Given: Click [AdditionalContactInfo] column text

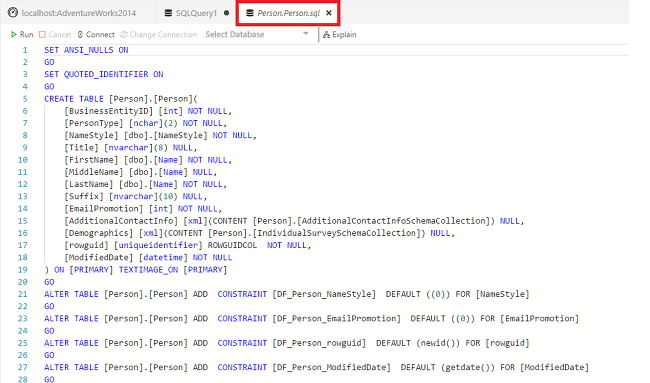Looking at the screenshot, I should (x=121, y=221).
